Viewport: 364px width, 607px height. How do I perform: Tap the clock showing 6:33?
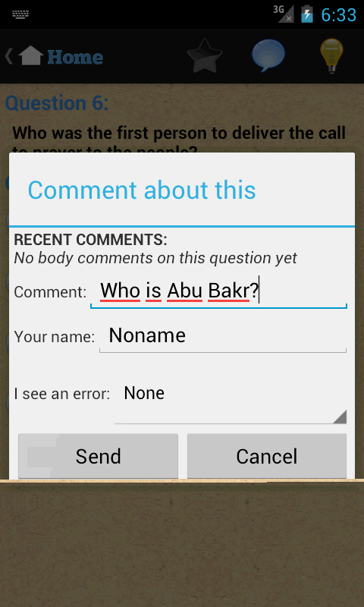[338, 14]
